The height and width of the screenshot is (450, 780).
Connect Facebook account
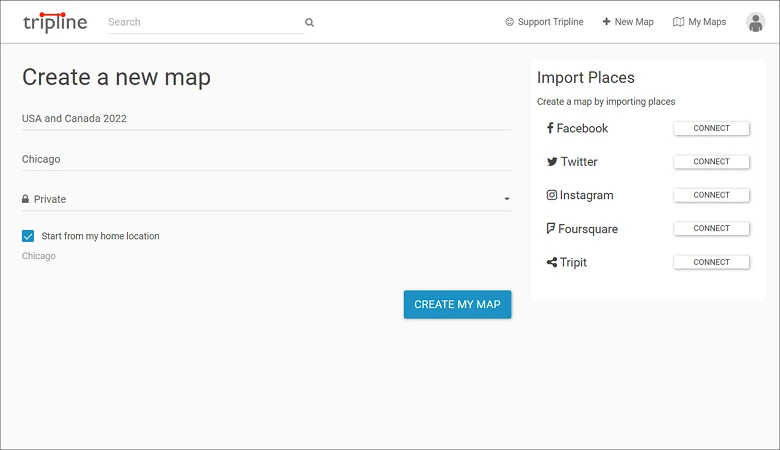point(711,128)
